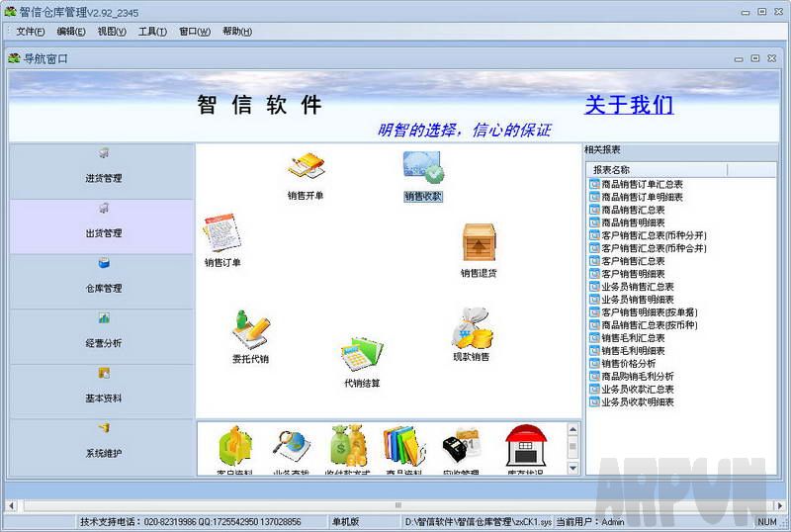Click the 当前用户: Admin status entry
The image size is (791, 532).
point(590,522)
